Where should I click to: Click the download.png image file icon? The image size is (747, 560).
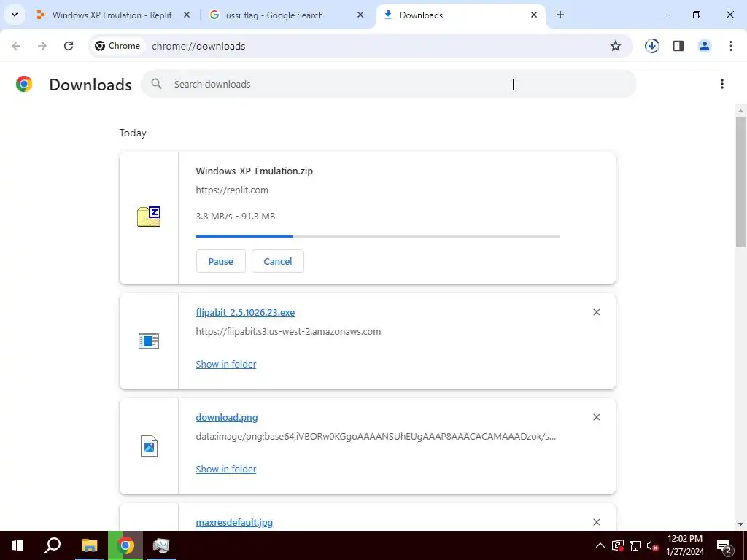click(149, 446)
